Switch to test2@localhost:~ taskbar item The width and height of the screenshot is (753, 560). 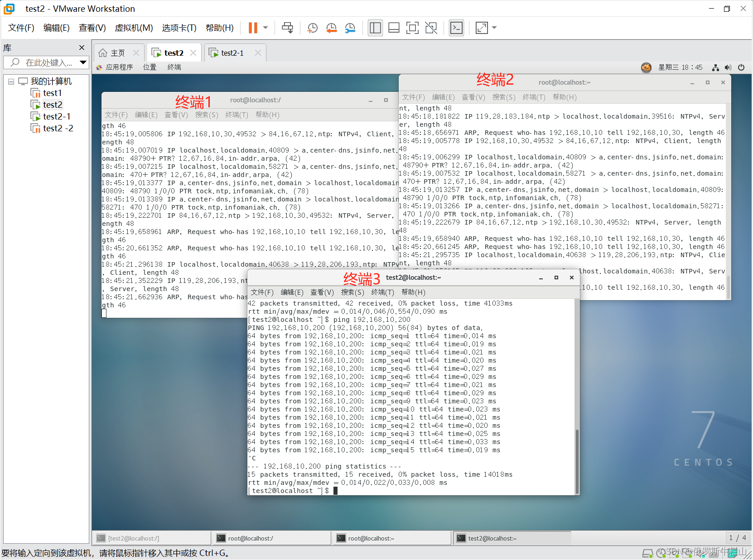pos(512,538)
